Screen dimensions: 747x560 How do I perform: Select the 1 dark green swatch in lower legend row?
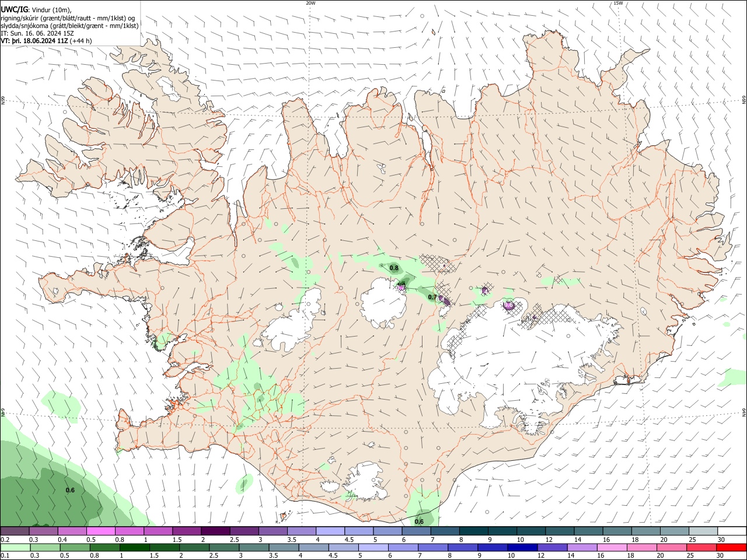pos(134,547)
